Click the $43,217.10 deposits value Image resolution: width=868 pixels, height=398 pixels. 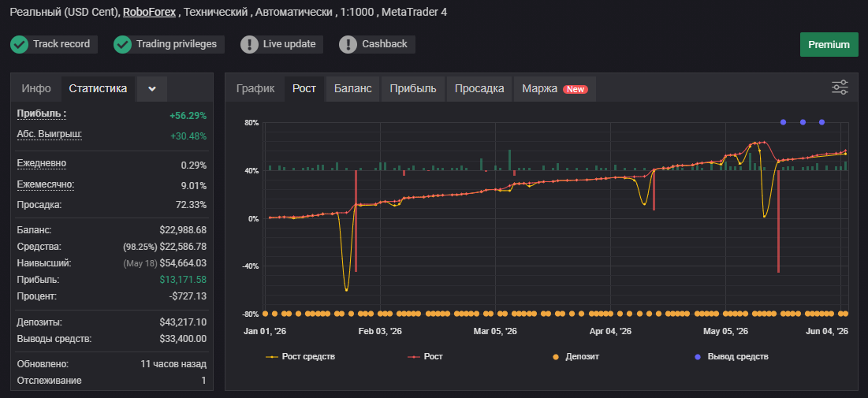click(183, 322)
